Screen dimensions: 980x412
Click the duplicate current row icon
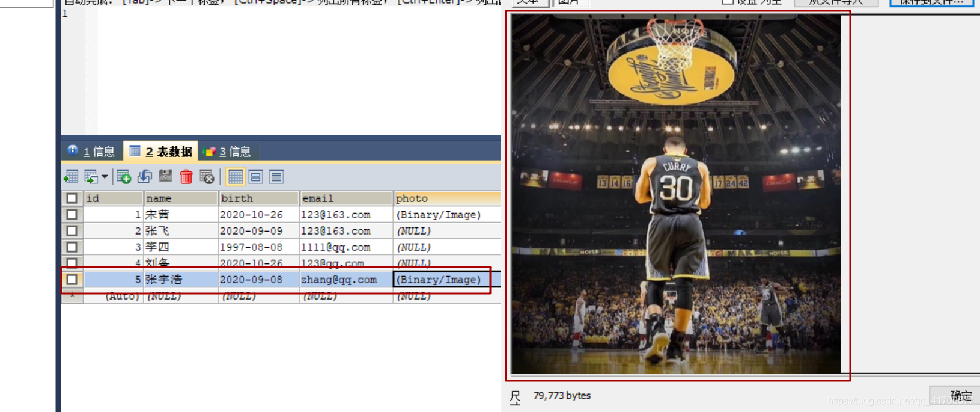[145, 177]
